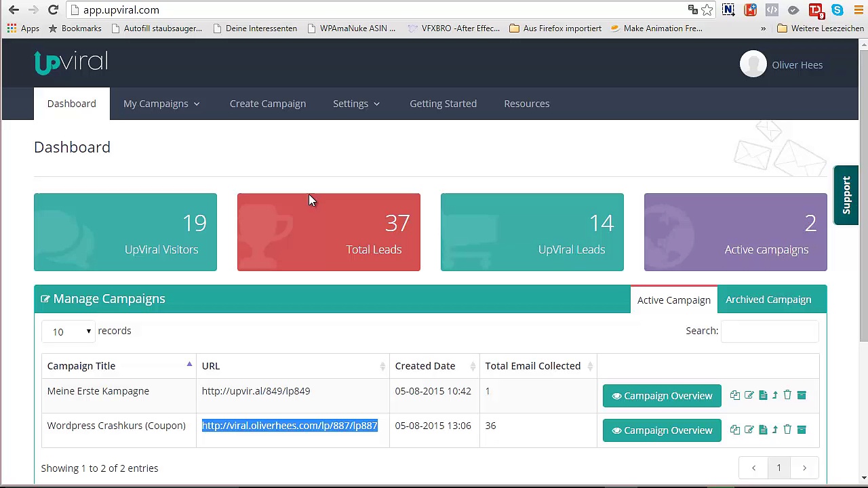Click the up-arrow icon in Wordpress Crashkurs row

click(x=775, y=430)
